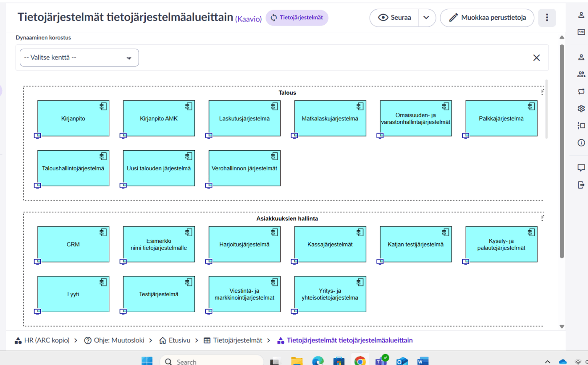This screenshot has height=365, width=588.
Task: Click the exit arrow icon in sidebar
Action: pos(581,185)
